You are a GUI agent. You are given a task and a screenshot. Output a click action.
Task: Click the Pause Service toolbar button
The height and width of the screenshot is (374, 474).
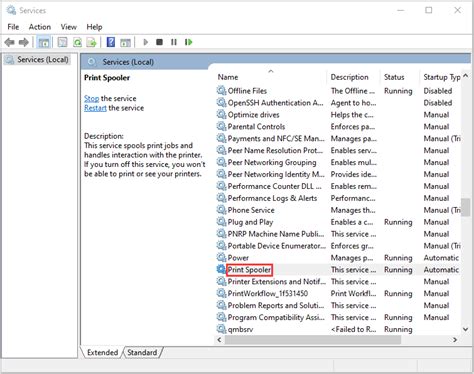(174, 42)
